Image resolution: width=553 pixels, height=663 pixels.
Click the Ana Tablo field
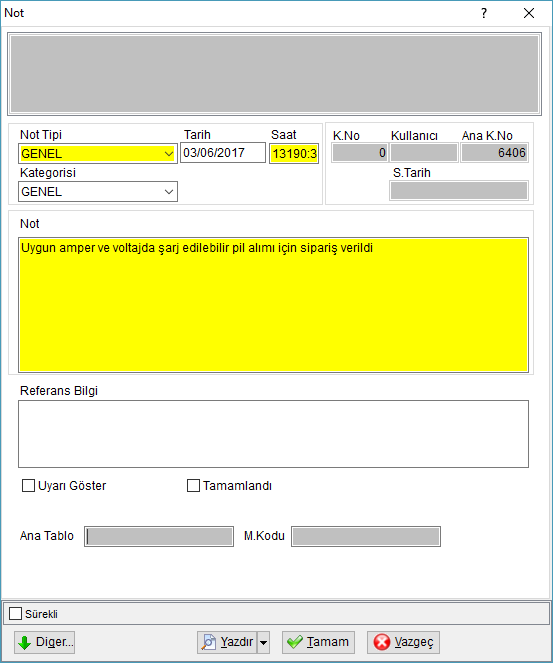pos(159,536)
